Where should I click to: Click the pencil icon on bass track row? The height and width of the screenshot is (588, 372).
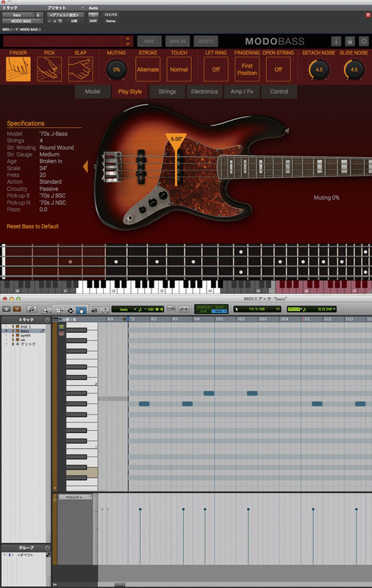click(43, 331)
